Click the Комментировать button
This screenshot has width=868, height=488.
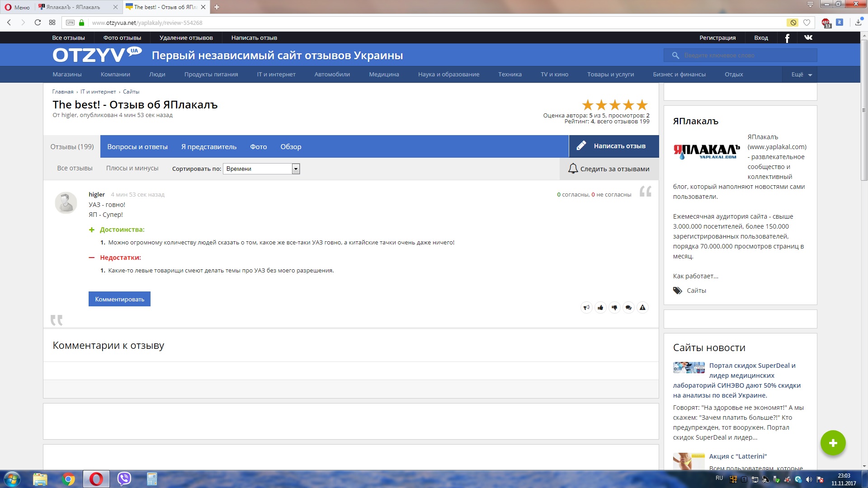119,299
